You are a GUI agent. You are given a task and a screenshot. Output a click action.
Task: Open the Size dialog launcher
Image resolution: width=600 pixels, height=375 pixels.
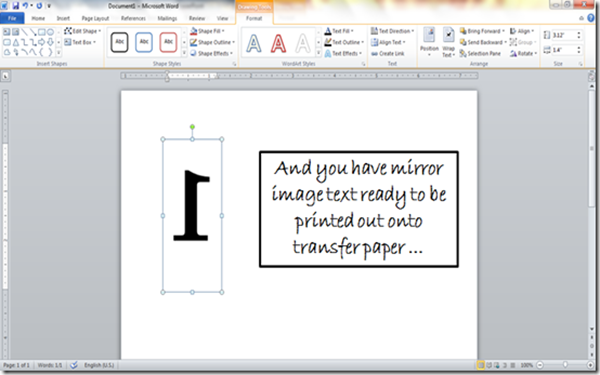click(580, 64)
